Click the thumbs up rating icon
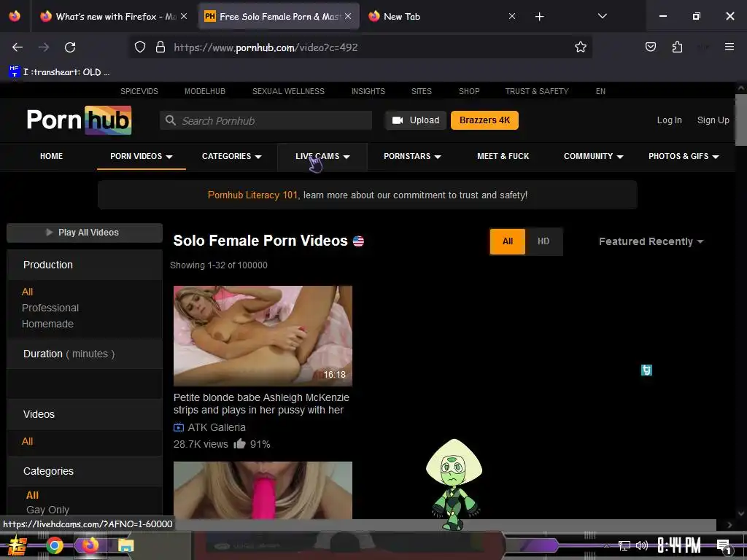The height and width of the screenshot is (560, 747). point(239,444)
